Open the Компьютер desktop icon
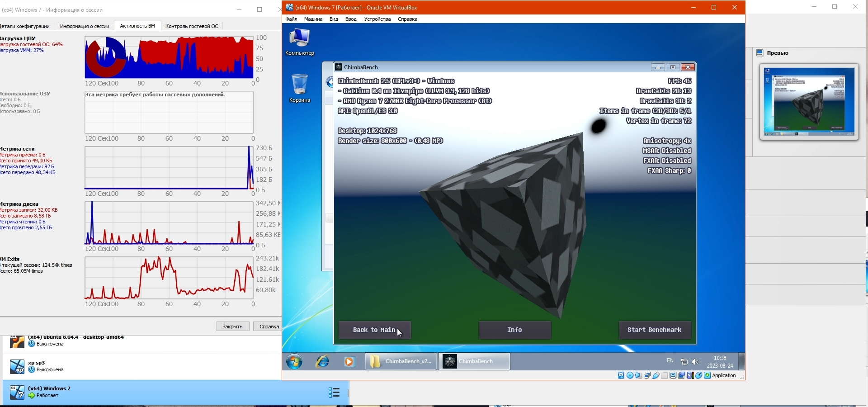 (x=299, y=42)
